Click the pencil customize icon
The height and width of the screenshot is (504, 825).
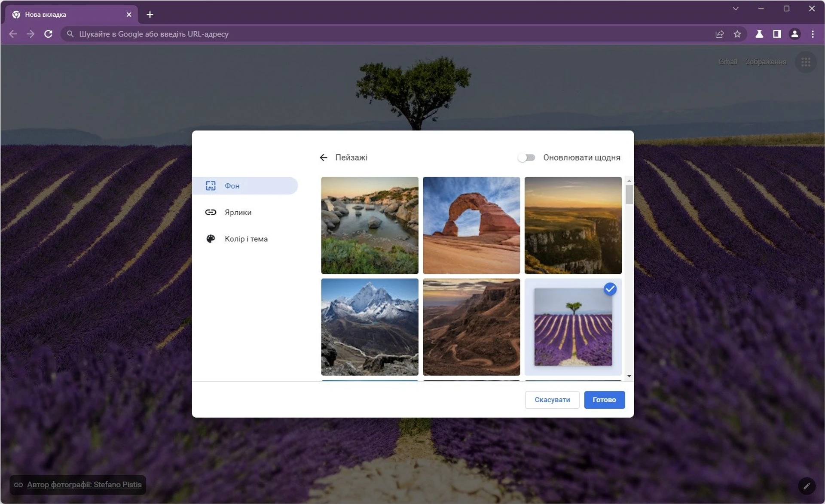click(x=807, y=486)
